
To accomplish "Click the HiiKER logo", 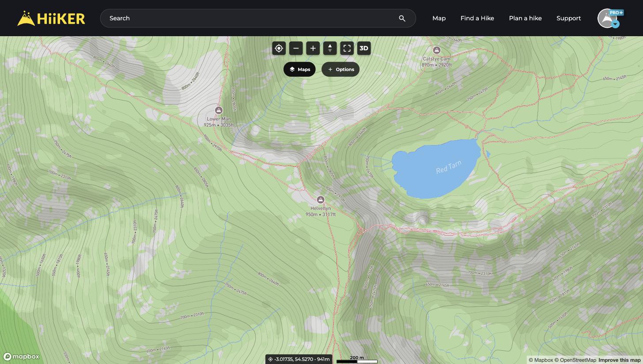I will tap(51, 19).
